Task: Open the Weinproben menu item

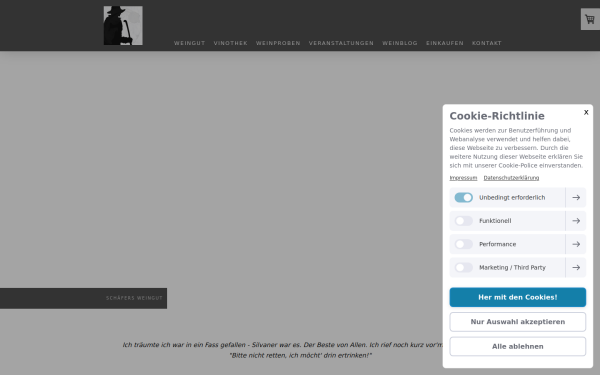Action: (x=278, y=43)
